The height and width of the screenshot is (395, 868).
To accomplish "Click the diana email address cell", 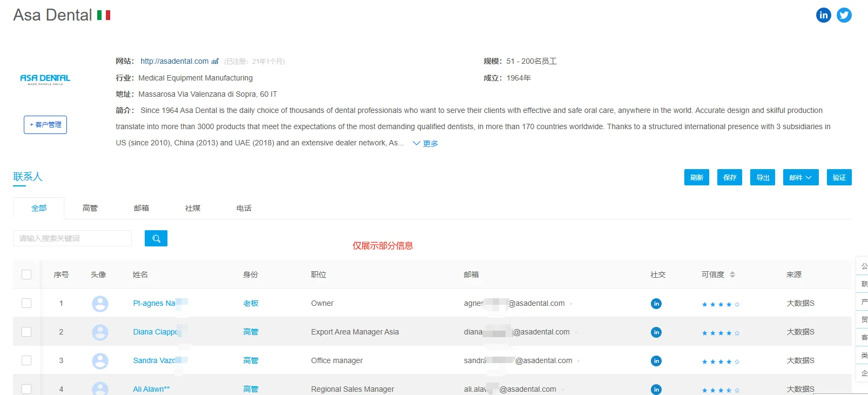I will point(517,332).
